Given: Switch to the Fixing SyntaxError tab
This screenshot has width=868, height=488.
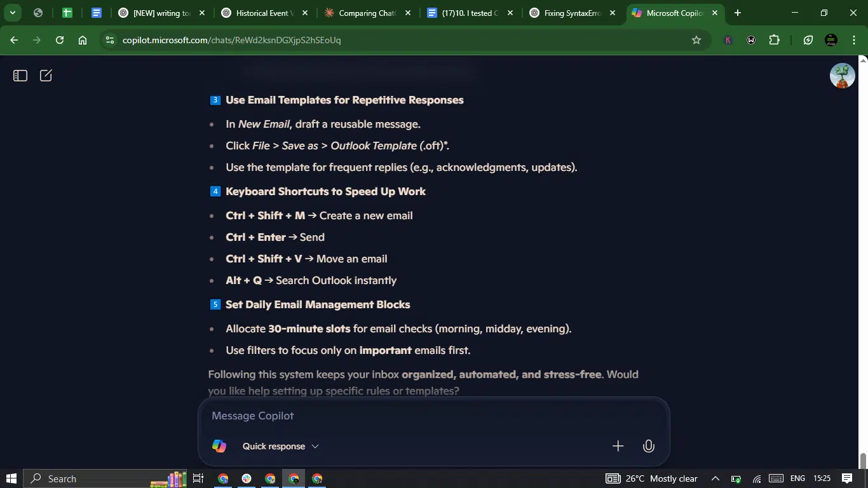Looking at the screenshot, I should (x=573, y=13).
